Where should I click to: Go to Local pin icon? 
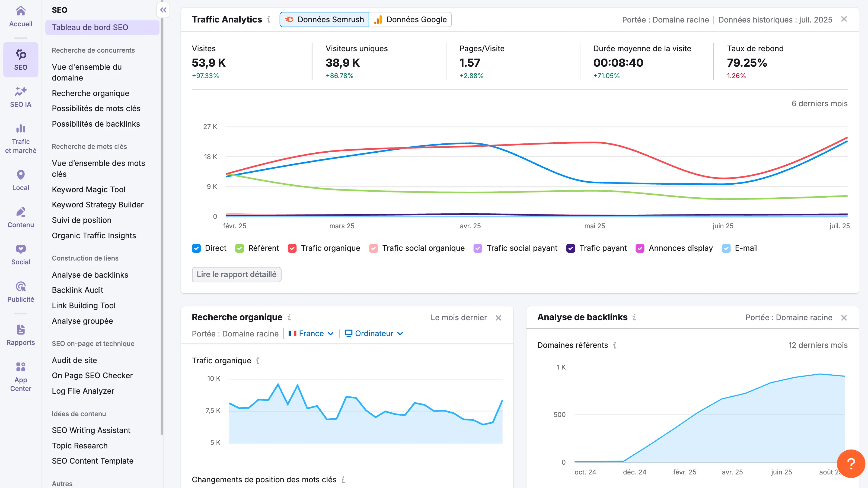pyautogui.click(x=21, y=175)
